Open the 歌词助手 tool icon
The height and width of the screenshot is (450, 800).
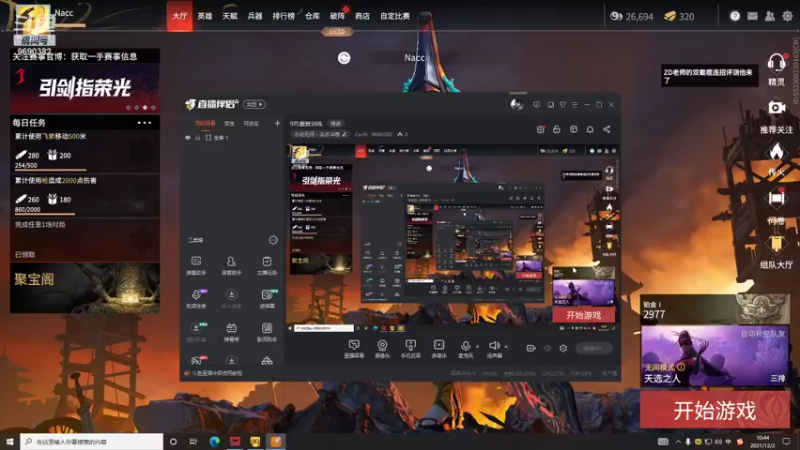tap(266, 332)
